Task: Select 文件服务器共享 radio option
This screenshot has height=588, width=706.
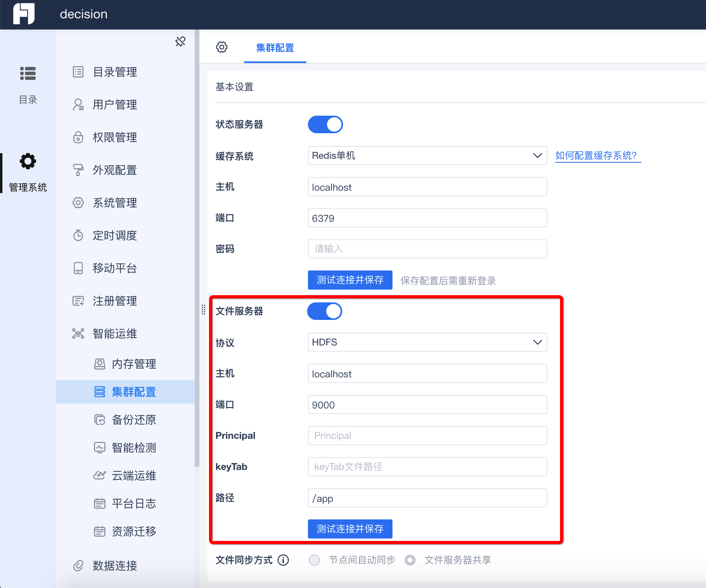Action: click(x=410, y=560)
